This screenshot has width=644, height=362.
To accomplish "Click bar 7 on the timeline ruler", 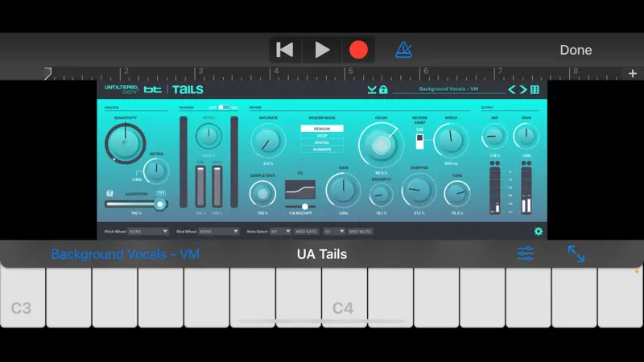I will click(499, 72).
